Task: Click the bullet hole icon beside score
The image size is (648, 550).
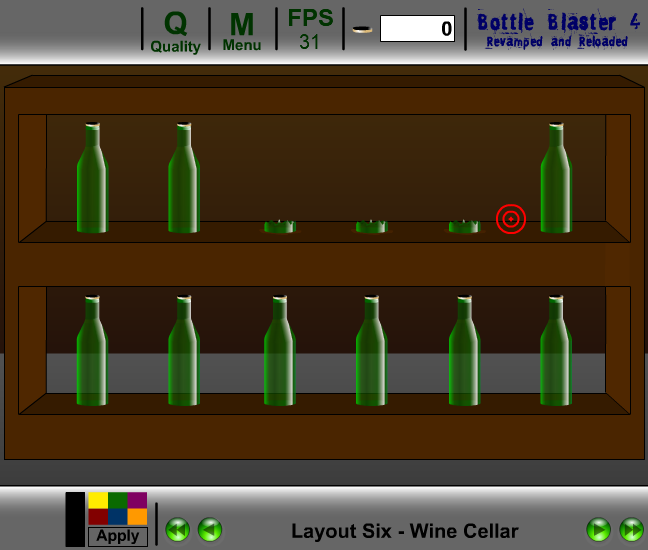Action: 362,29
